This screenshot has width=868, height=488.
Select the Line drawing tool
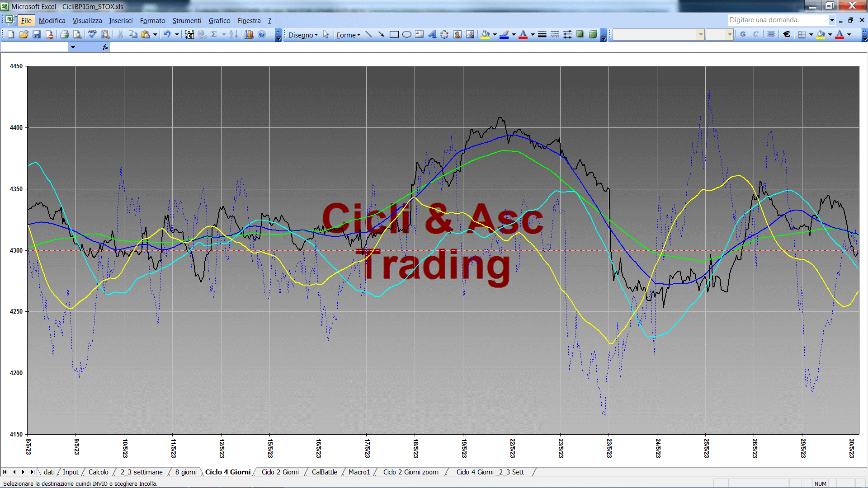coord(368,34)
